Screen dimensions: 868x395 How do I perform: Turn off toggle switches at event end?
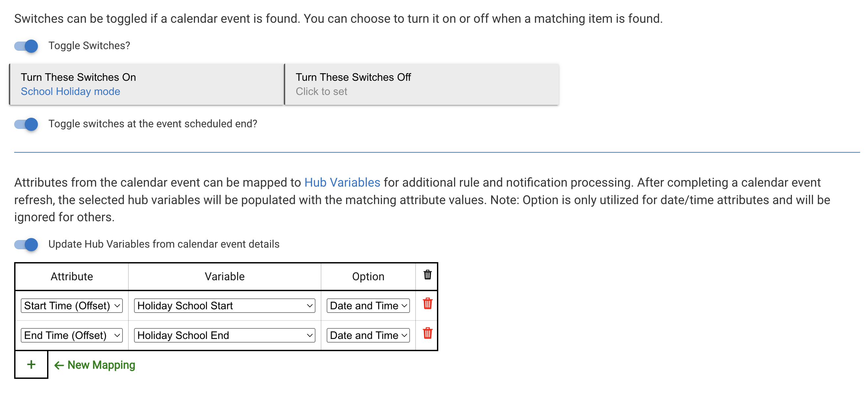coord(26,124)
